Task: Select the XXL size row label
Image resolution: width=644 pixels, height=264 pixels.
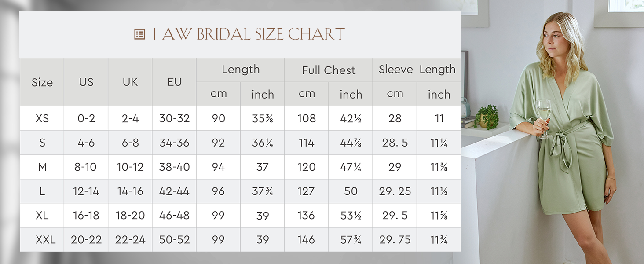Action: point(42,240)
